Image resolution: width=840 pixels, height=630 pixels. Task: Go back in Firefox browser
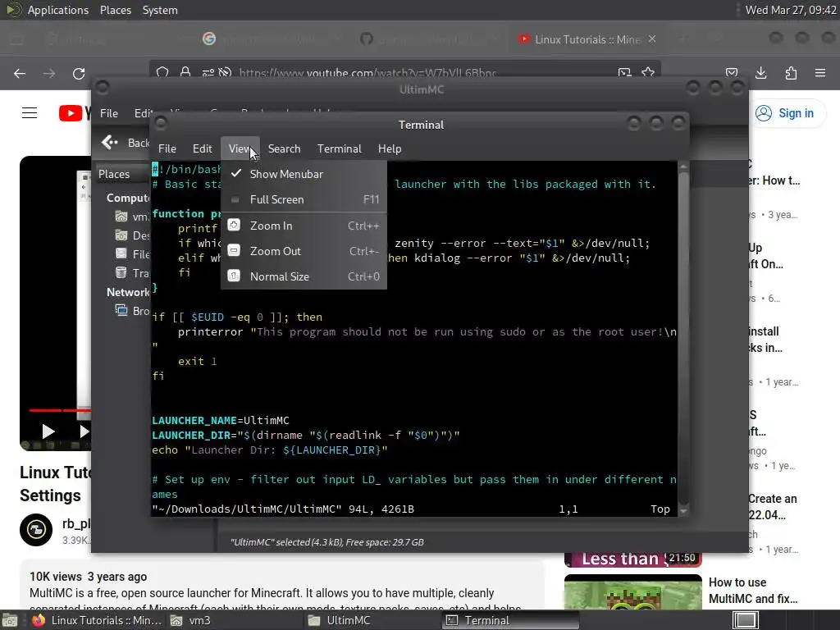pos(20,73)
